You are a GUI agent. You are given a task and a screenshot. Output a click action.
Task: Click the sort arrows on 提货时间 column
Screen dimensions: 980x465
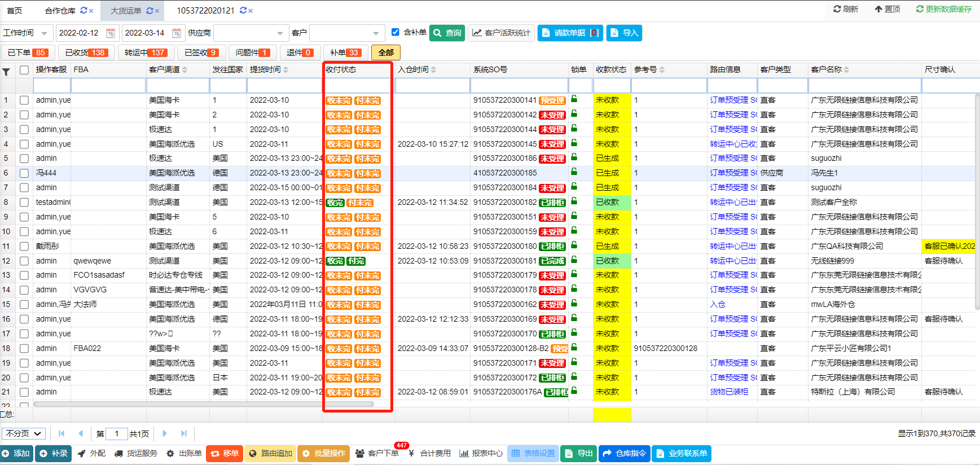285,70
